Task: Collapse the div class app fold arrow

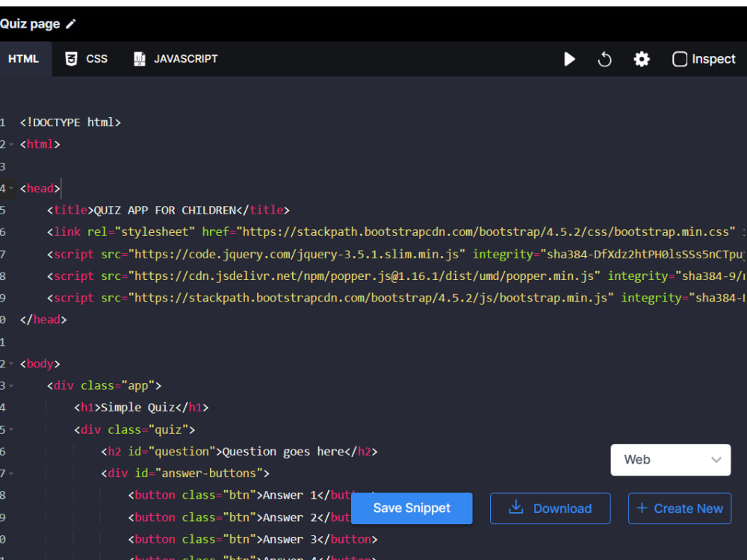Action: pos(11,386)
